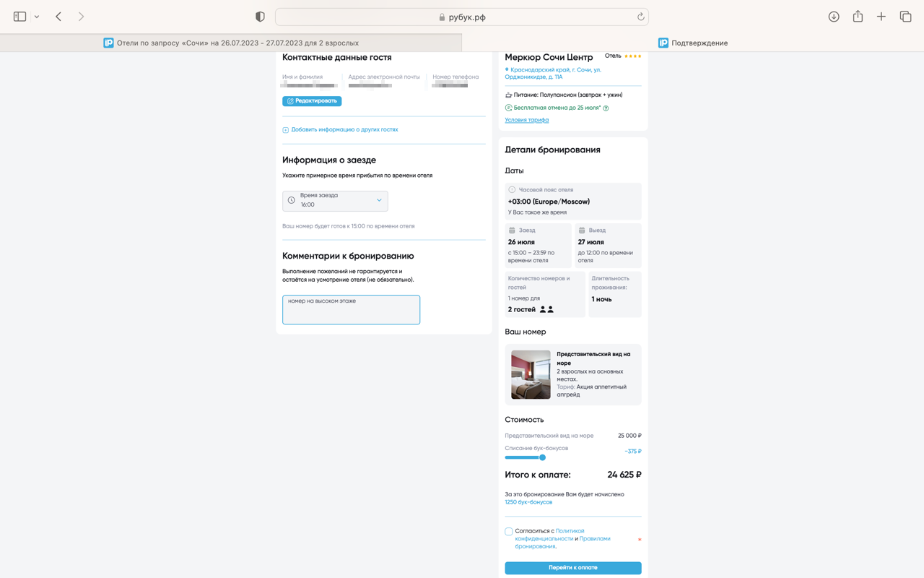Click the Safari sidebar toggle icon
Image resolution: width=924 pixels, height=578 pixels.
(x=20, y=17)
